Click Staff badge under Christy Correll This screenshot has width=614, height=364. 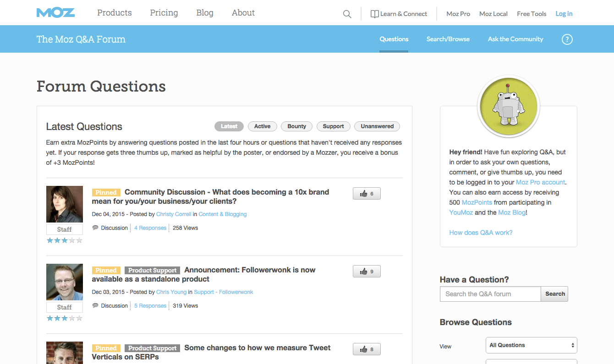[x=65, y=229]
